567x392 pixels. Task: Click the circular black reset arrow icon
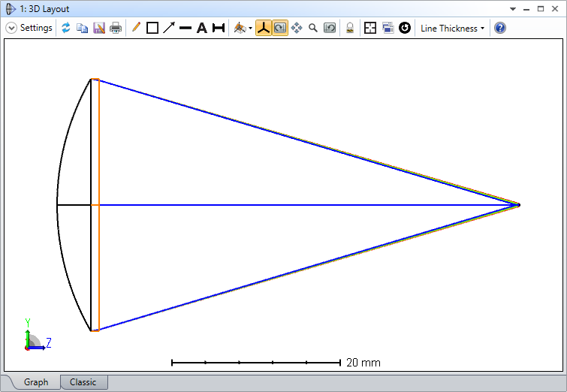coord(405,28)
